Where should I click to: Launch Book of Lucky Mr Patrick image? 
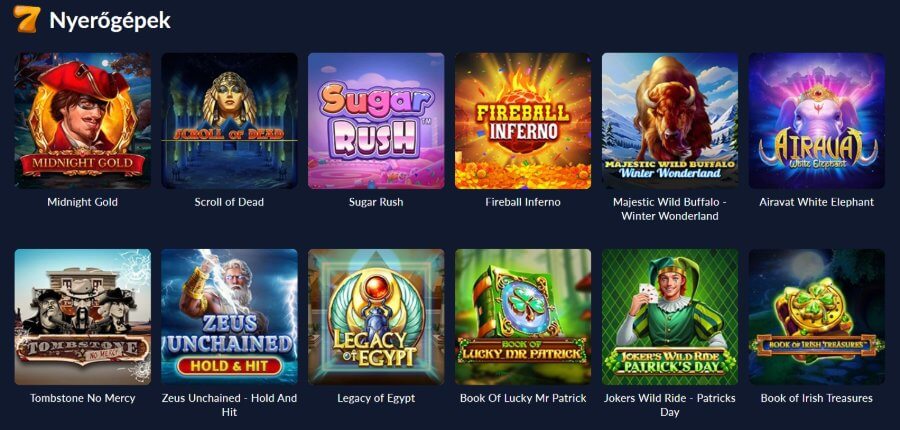coord(523,317)
